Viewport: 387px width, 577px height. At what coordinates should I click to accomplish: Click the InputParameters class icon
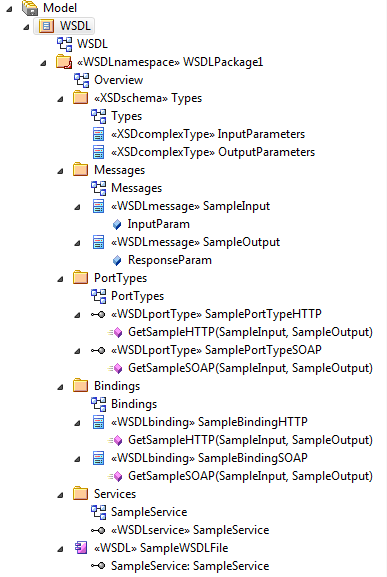[x=98, y=134]
